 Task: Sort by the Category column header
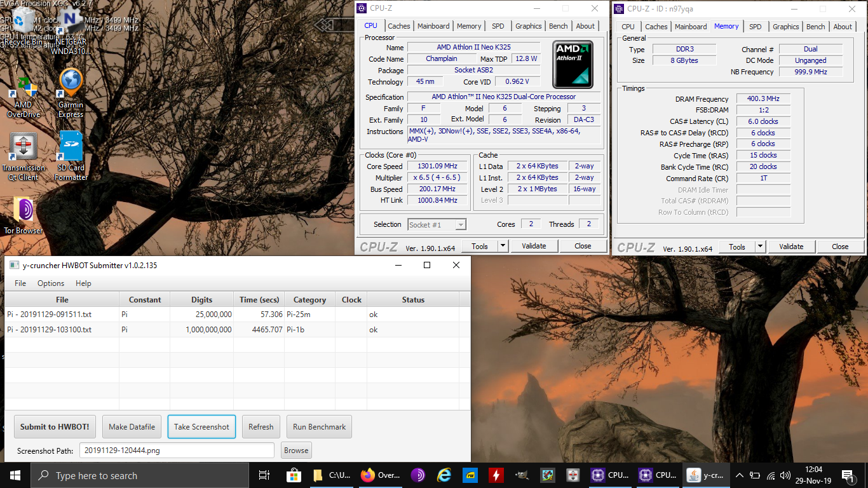click(310, 299)
